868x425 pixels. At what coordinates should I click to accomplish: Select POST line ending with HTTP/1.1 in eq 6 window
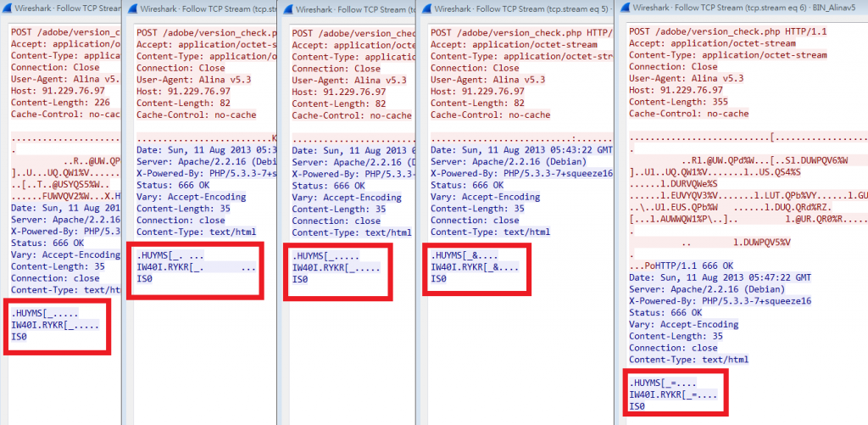click(x=728, y=31)
